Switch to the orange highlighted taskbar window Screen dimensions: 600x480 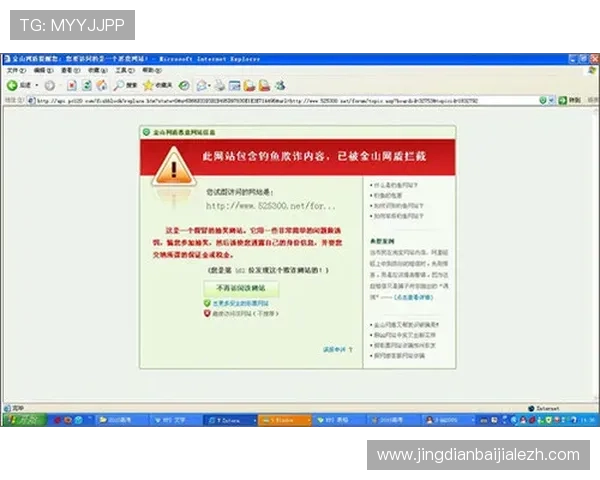pyautogui.click(x=285, y=420)
